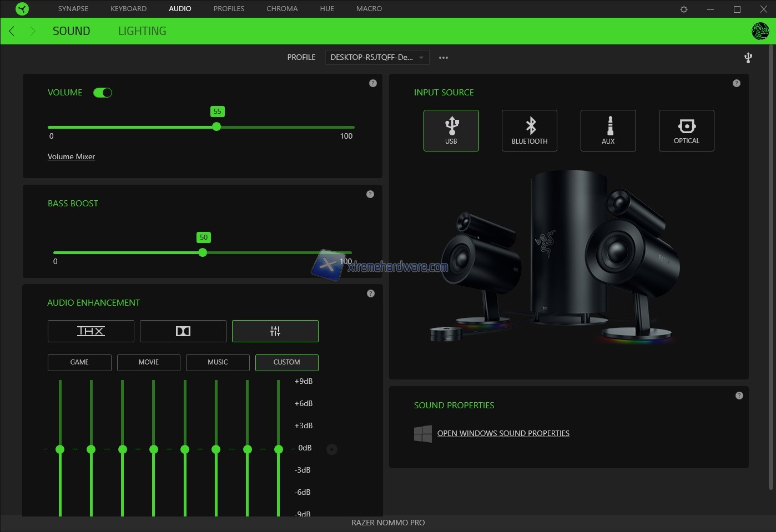Click the Bass Boost slider handle
This screenshot has height=532, width=776.
(x=203, y=252)
